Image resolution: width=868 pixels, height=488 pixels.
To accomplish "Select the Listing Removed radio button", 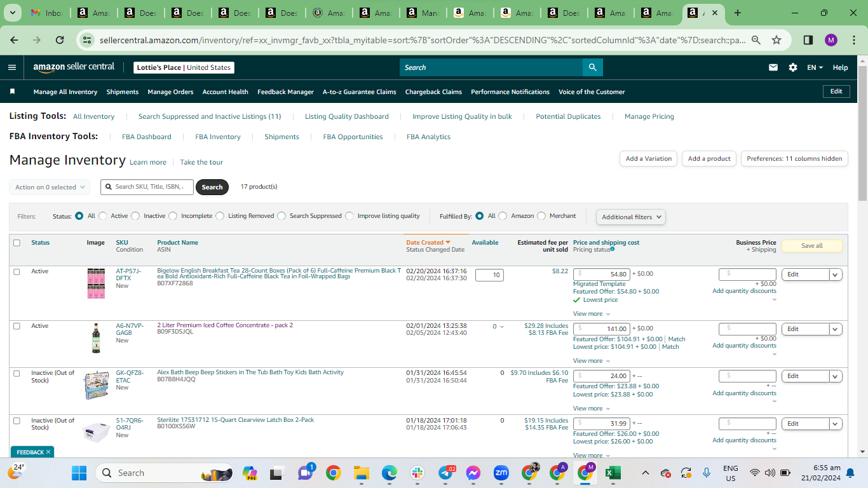I will pyautogui.click(x=220, y=216).
